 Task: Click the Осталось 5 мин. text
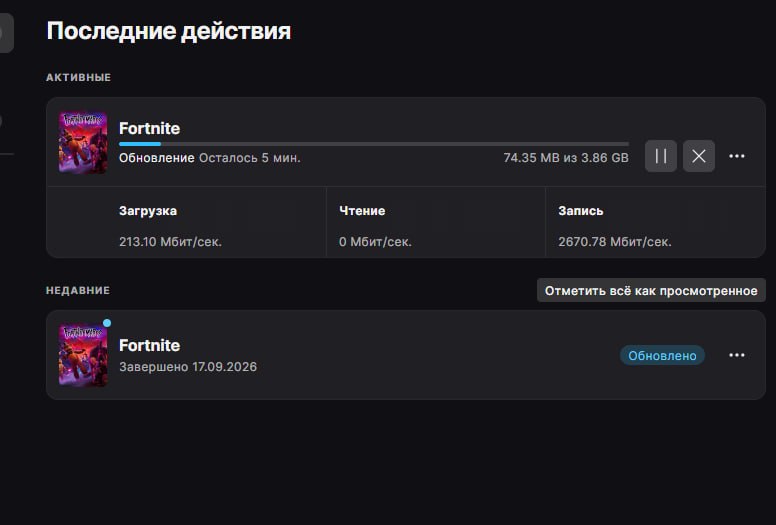pyautogui.click(x=250, y=158)
